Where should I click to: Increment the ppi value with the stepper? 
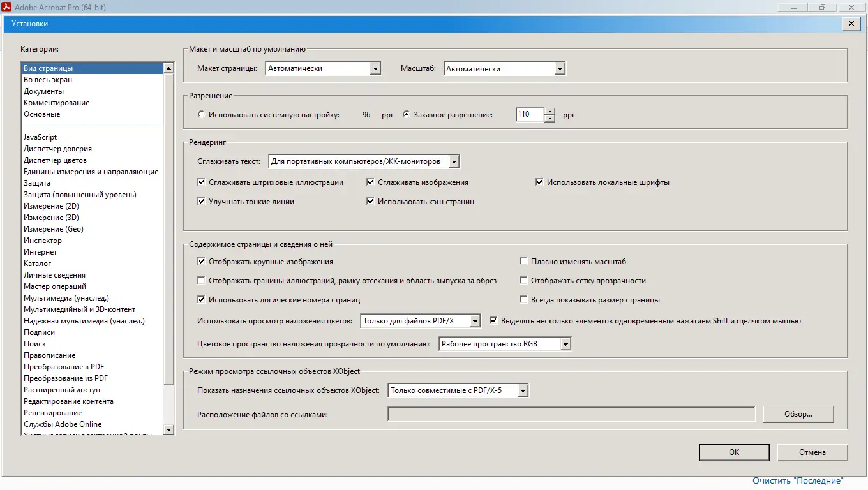tap(550, 112)
